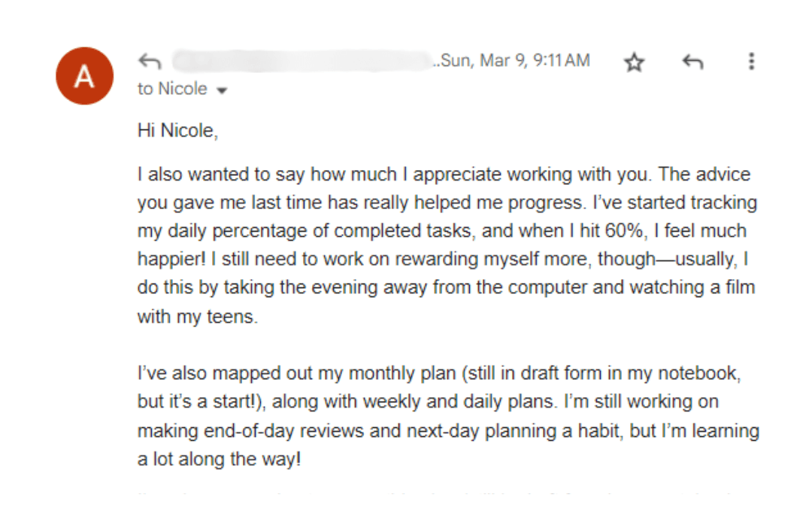Click the blurred sender name in the header
The height and width of the screenshot is (519, 812).
coord(301,61)
